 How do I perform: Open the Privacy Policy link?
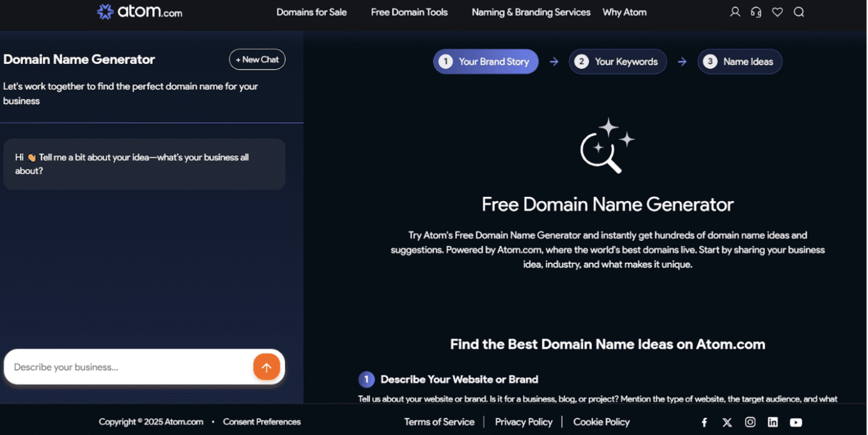point(523,422)
